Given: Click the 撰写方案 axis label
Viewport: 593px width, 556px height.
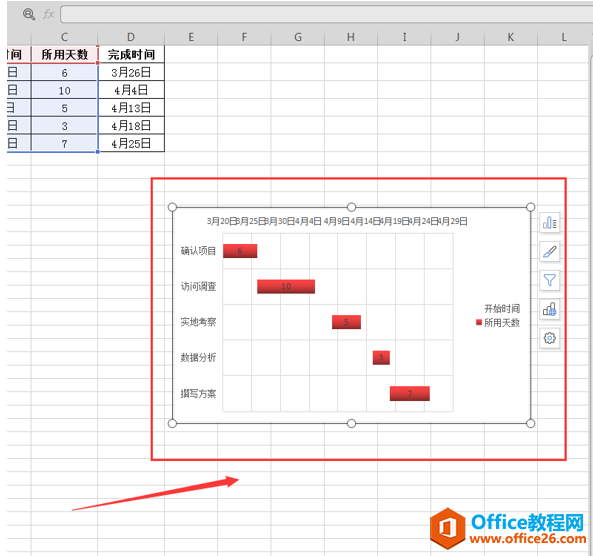Looking at the screenshot, I should (198, 393).
